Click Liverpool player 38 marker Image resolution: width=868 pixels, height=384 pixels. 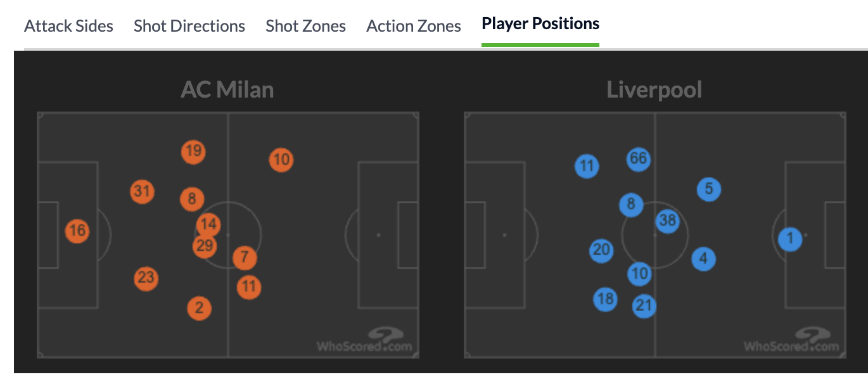click(x=667, y=221)
